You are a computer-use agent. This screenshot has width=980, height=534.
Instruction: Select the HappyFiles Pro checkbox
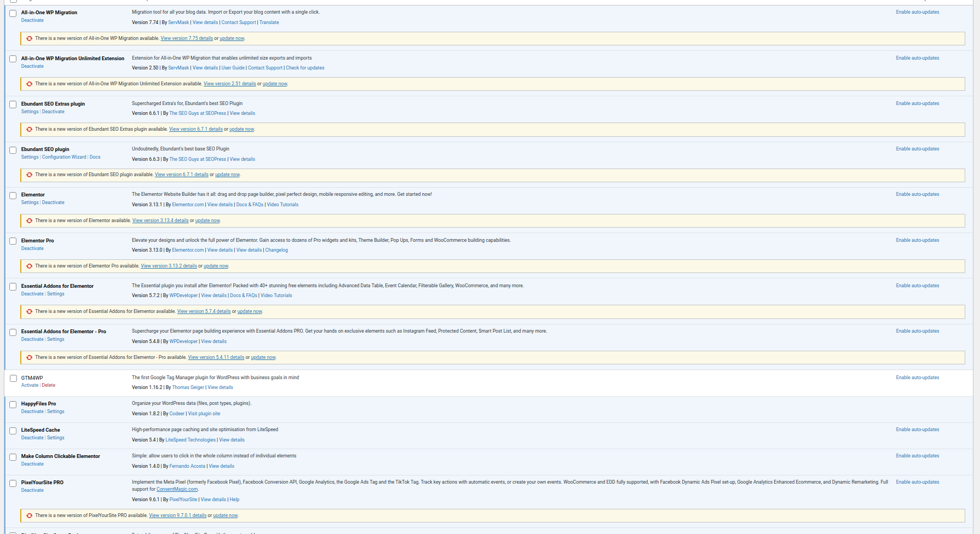13,404
